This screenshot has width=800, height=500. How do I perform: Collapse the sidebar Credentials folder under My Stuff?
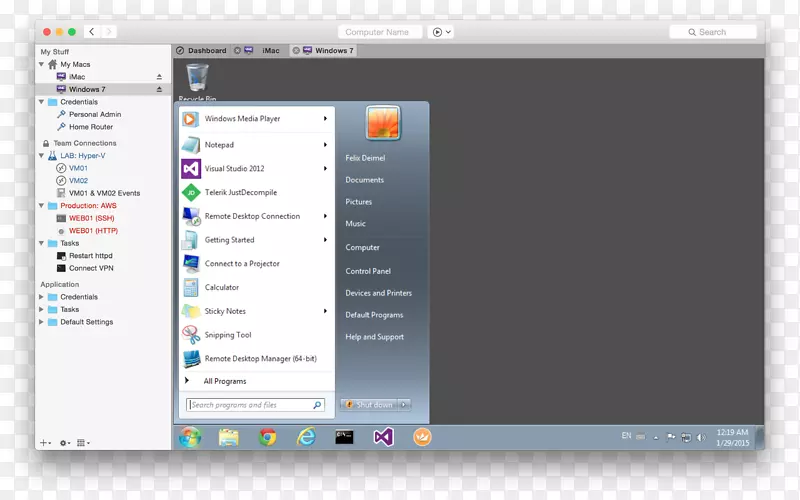pos(41,102)
